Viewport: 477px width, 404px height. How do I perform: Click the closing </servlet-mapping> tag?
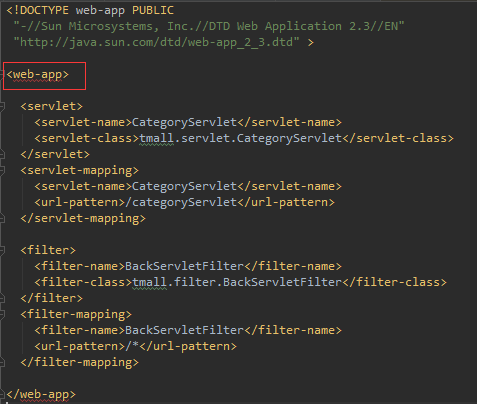coord(83,218)
